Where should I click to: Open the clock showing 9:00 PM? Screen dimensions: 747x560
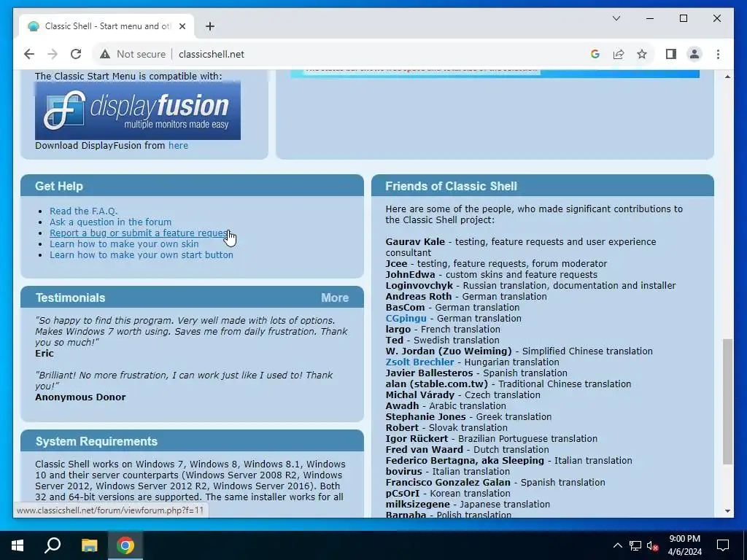pos(684,545)
